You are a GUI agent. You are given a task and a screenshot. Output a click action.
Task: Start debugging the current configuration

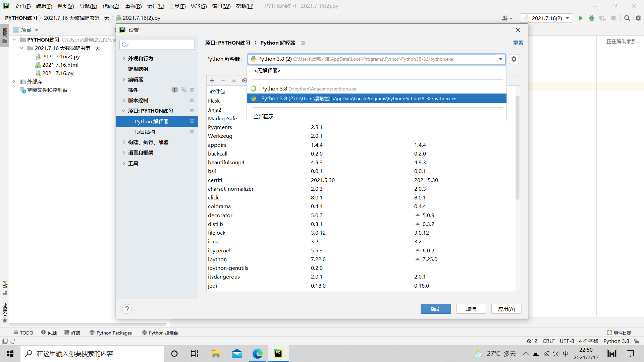[x=592, y=18]
